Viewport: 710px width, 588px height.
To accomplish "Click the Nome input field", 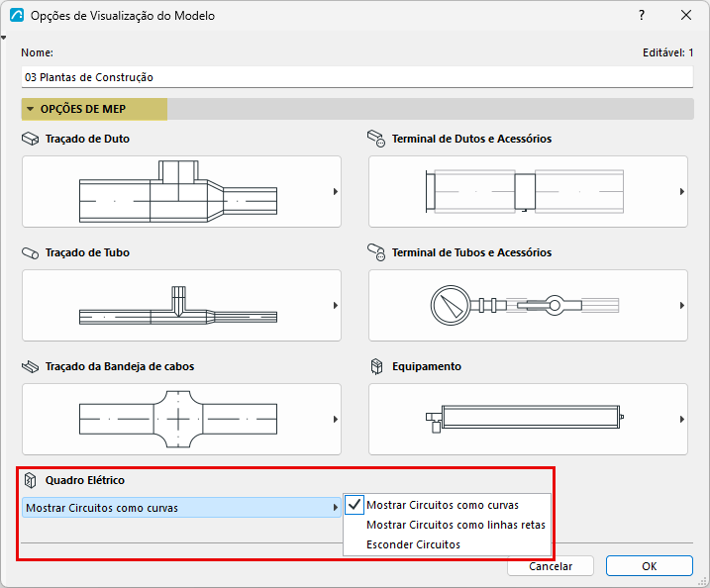I will pos(356,77).
